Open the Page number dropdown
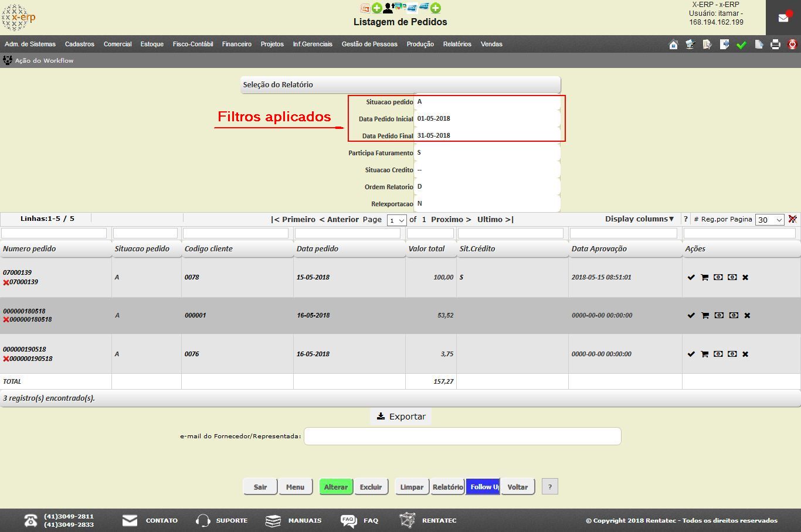801x532 pixels. pyautogui.click(x=397, y=220)
